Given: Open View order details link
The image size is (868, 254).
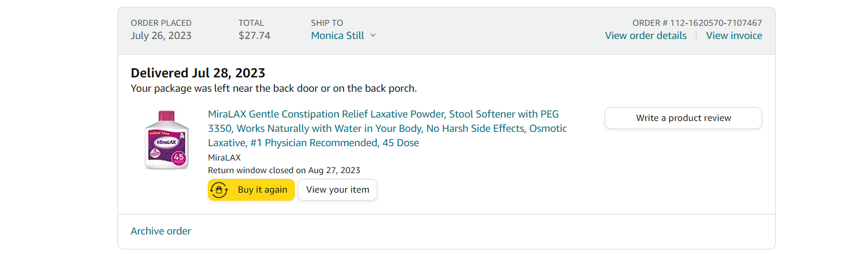Looking at the screenshot, I should click(x=645, y=36).
